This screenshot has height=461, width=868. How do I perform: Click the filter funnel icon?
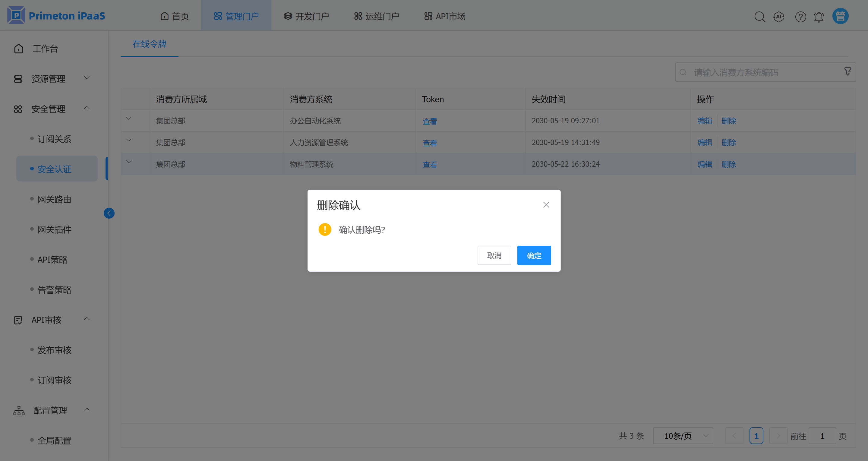[847, 71]
